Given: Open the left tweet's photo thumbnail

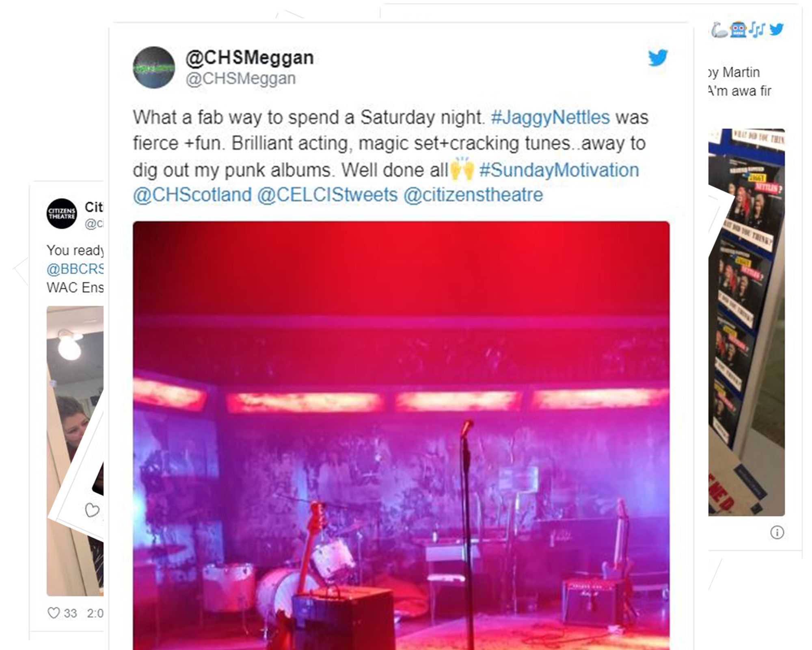Looking at the screenshot, I should click(x=75, y=451).
